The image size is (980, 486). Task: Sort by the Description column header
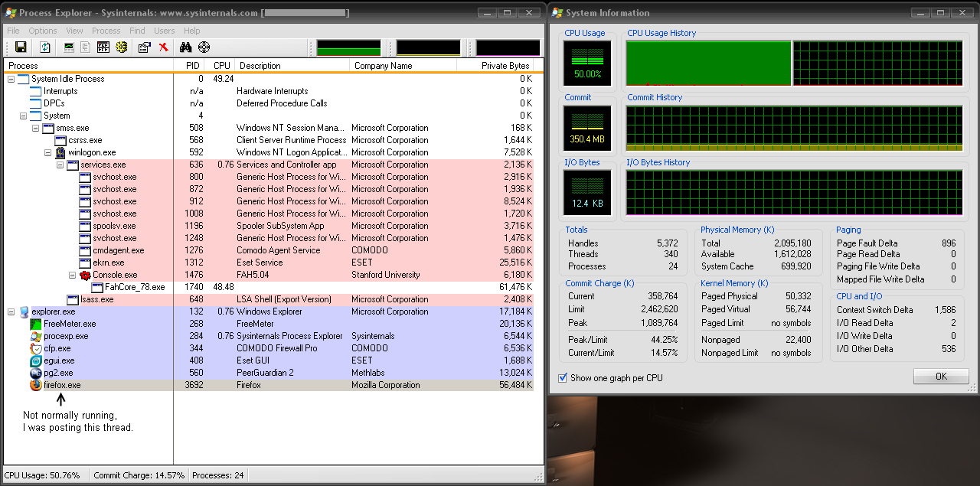[x=292, y=66]
